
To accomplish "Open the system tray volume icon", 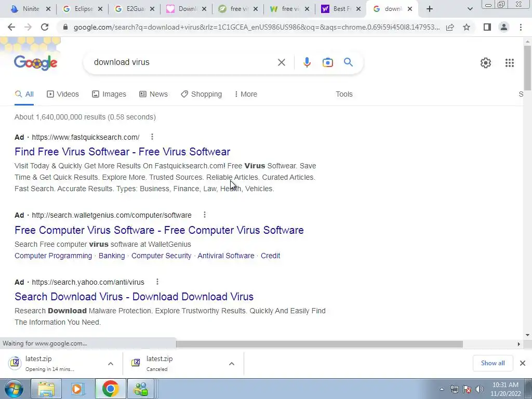I will pyautogui.click(x=480, y=389).
